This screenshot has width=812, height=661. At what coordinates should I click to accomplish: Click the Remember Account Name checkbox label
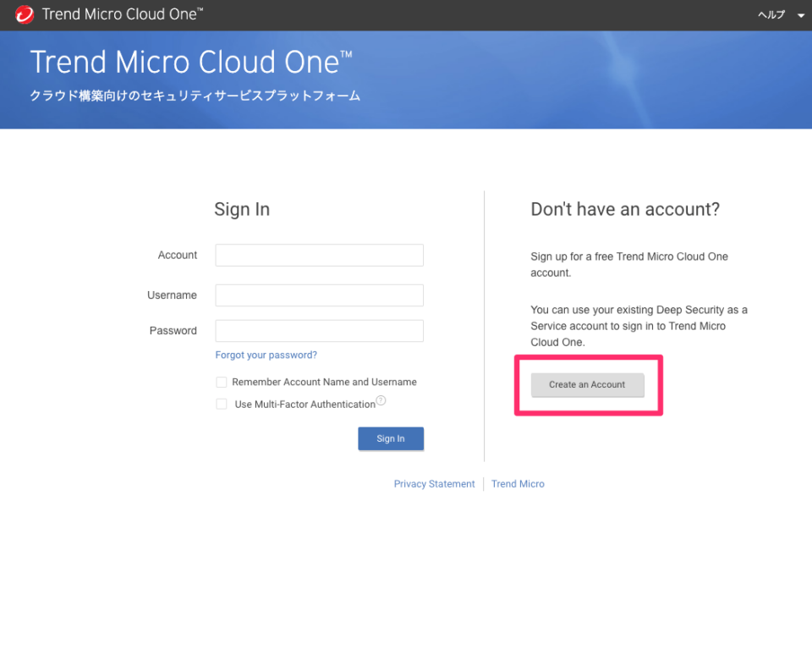[x=323, y=382]
